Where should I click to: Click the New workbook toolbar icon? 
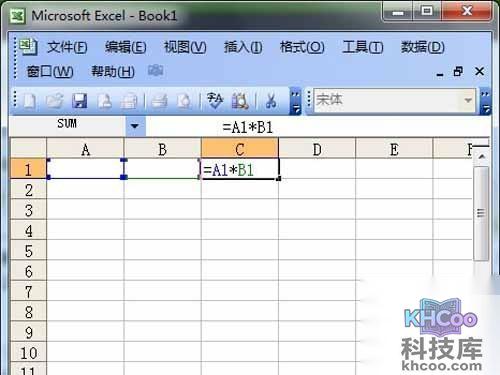click(29, 101)
